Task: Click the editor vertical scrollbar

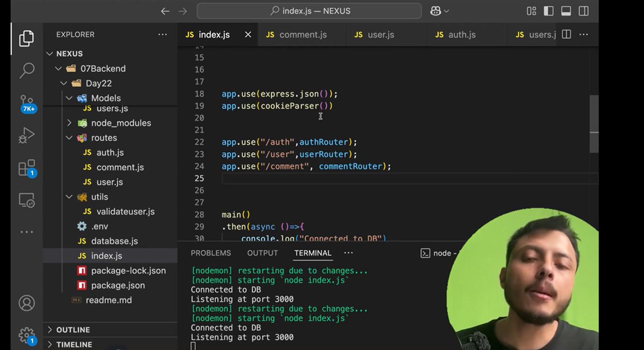Action: pyautogui.click(x=594, y=124)
